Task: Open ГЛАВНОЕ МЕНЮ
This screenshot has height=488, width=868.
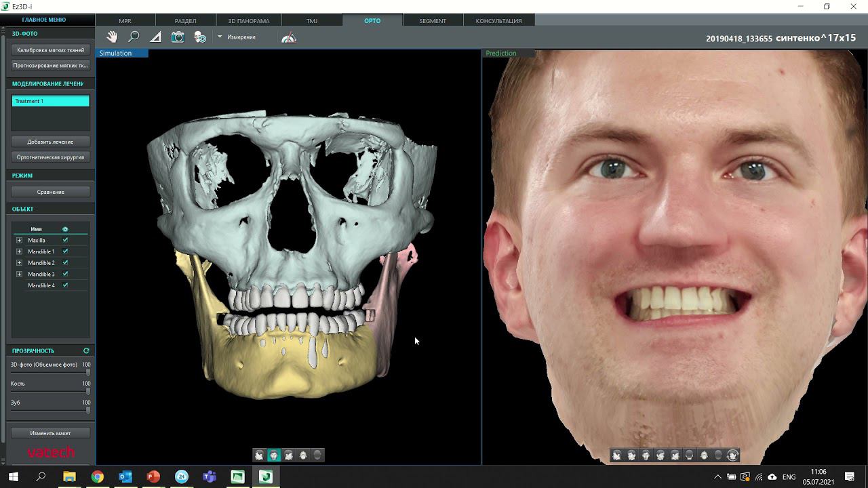Action: (43, 20)
